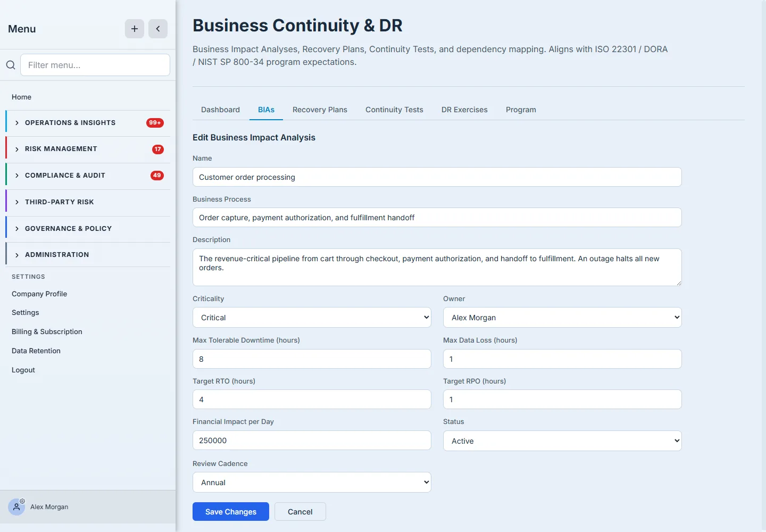Go to Home in the menu
Image resolution: width=766 pixels, height=532 pixels.
coord(21,97)
